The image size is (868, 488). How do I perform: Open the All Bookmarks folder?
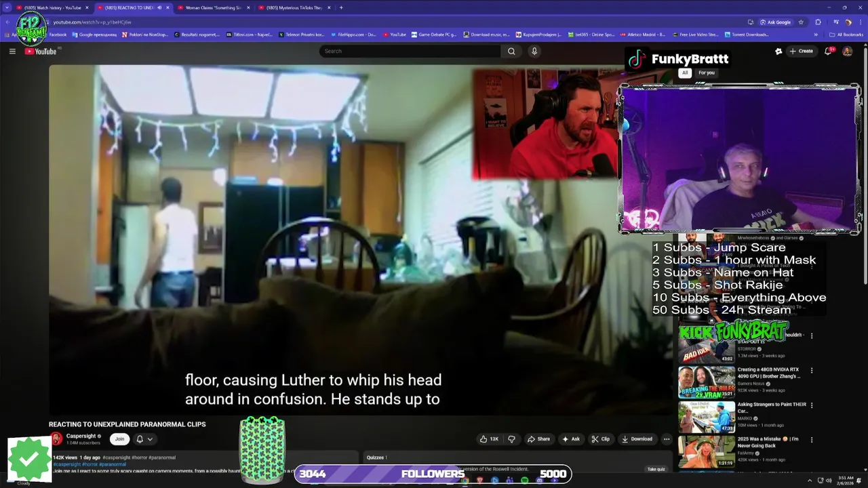tap(846, 35)
